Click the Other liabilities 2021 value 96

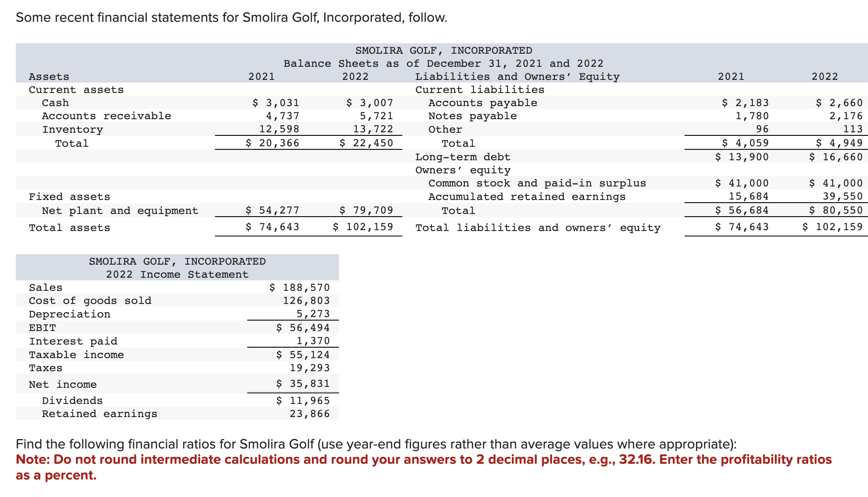[x=762, y=129]
